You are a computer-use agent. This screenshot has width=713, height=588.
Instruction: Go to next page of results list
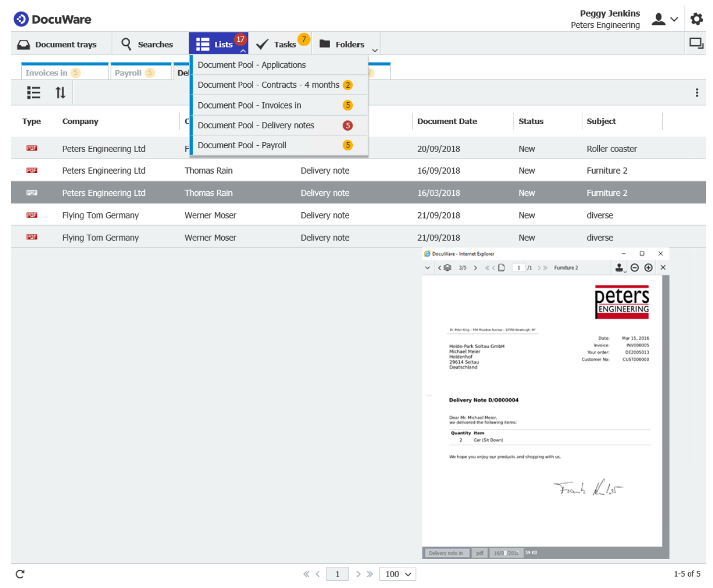(x=358, y=574)
